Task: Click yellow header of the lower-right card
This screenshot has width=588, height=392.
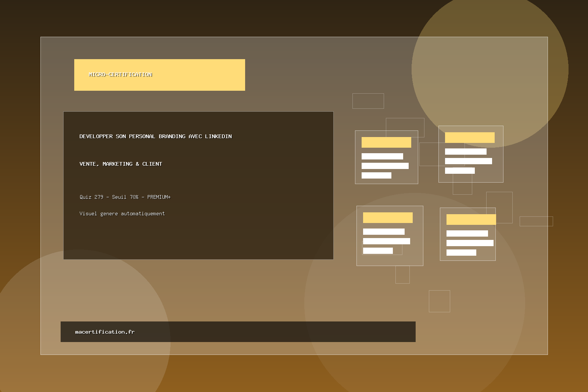Action: click(x=471, y=219)
